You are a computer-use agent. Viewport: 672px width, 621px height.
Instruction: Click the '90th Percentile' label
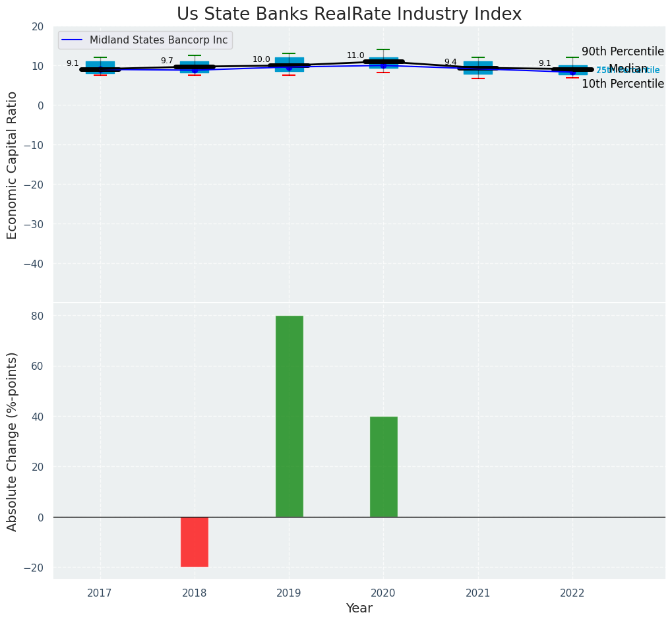(x=623, y=51)
